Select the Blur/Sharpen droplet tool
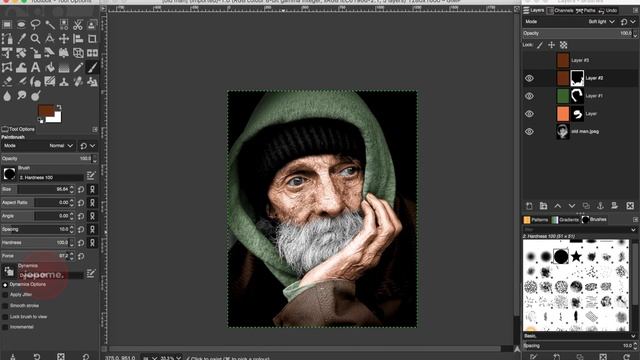The height and width of the screenshot is (360, 640). pyautogui.click(x=7, y=96)
